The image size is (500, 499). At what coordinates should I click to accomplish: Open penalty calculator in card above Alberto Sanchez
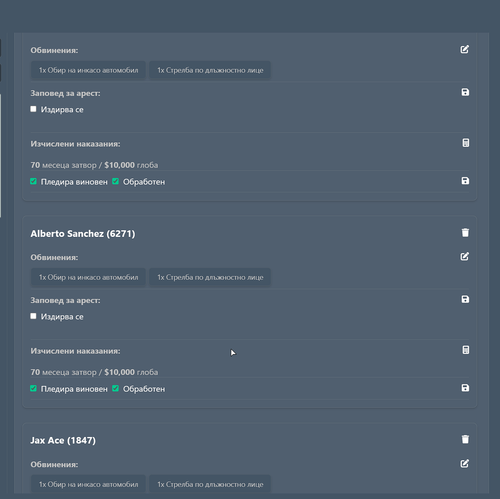click(466, 143)
